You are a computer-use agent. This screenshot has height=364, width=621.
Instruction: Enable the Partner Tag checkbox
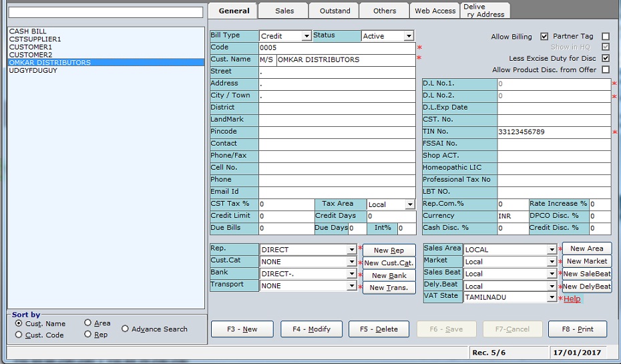point(606,37)
